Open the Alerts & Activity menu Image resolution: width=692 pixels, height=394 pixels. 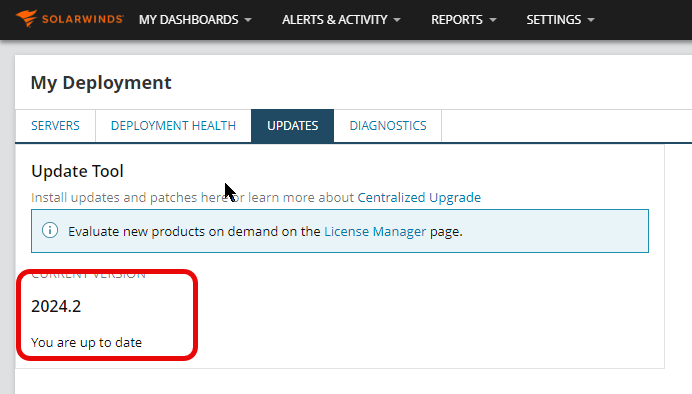pos(341,19)
